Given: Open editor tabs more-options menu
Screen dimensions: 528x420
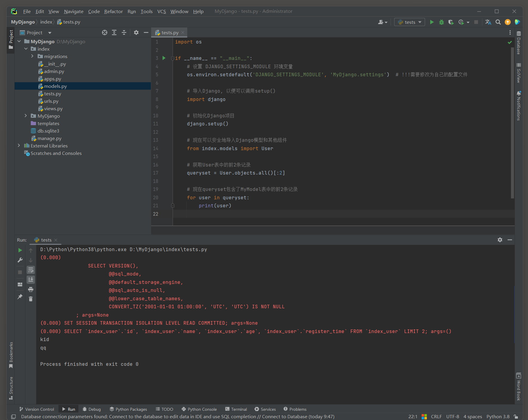Looking at the screenshot, I should 510,32.
